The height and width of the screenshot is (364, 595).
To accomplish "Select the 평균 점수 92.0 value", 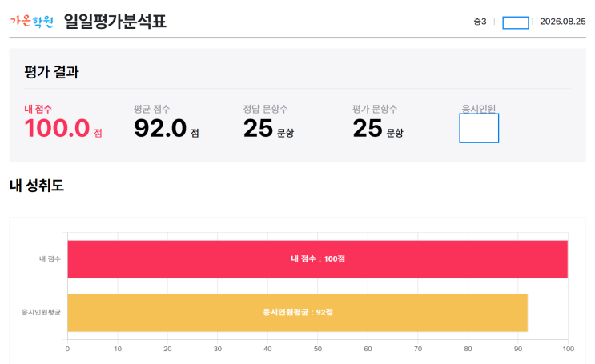I will 160,128.
